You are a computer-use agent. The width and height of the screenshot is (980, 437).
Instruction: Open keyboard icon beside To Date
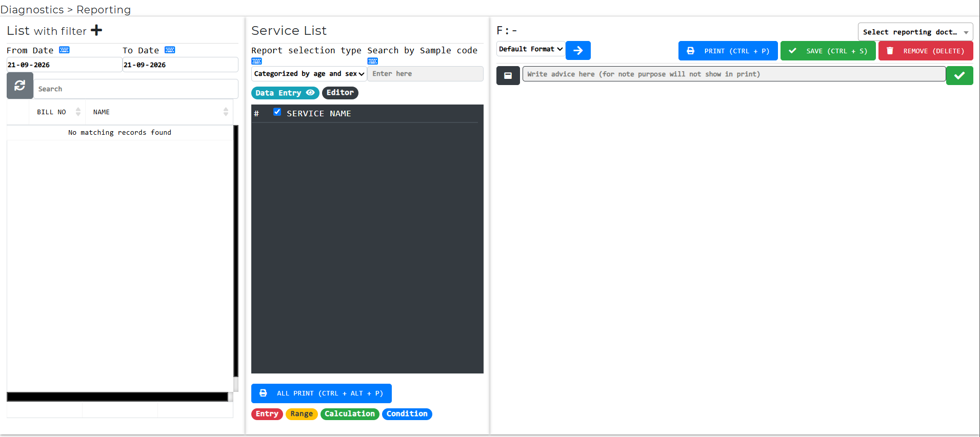(x=170, y=50)
